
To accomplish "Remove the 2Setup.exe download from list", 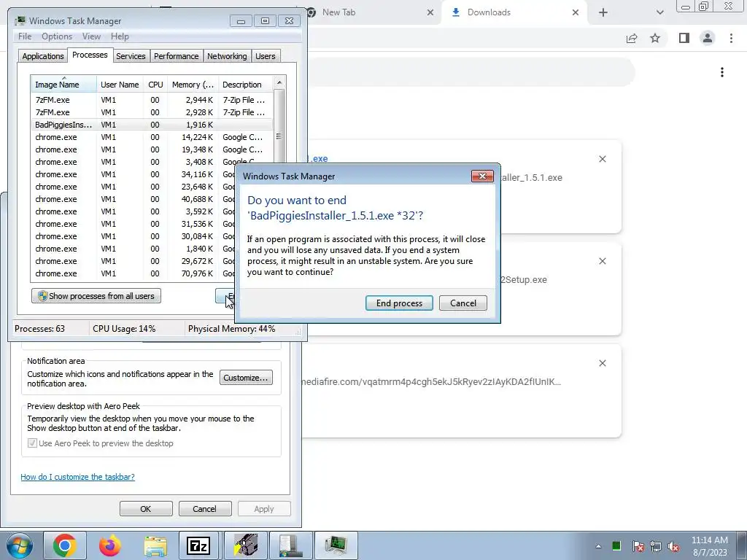I will (x=602, y=261).
